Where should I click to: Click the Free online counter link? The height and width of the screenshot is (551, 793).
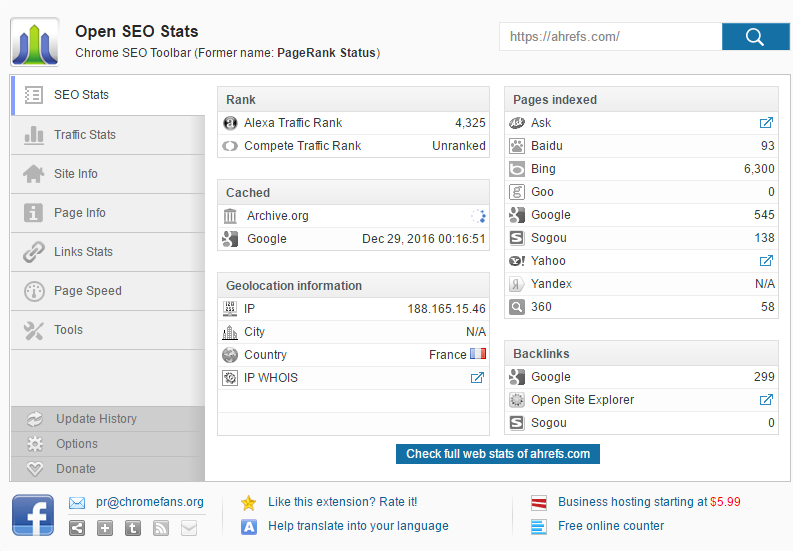(611, 526)
